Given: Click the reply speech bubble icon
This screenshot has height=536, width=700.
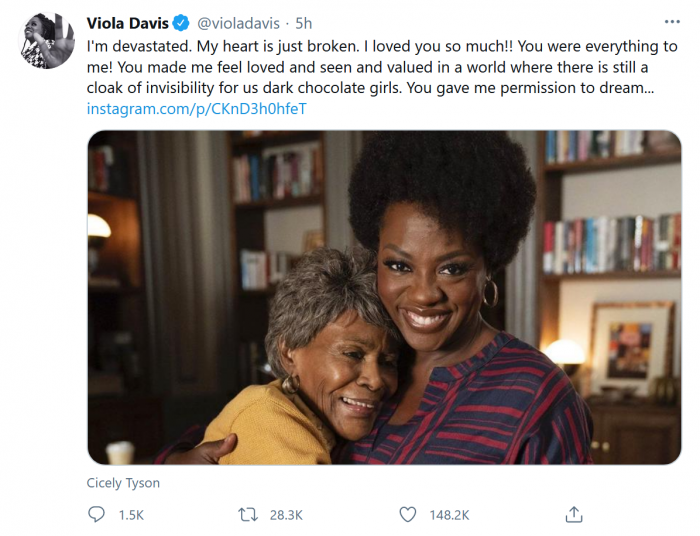Looking at the screenshot, I should click(96, 514).
